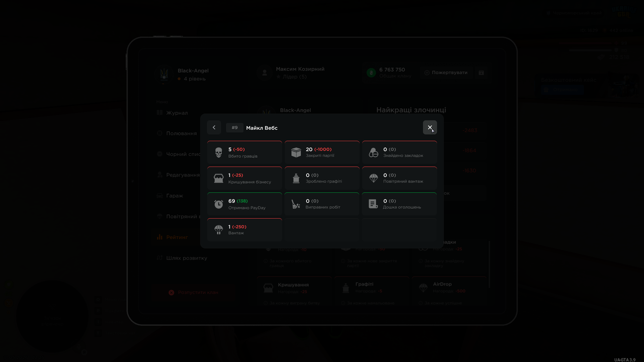Click the green coin icon by 6 763 750
The width and height of the screenshot is (644, 362).
(371, 73)
